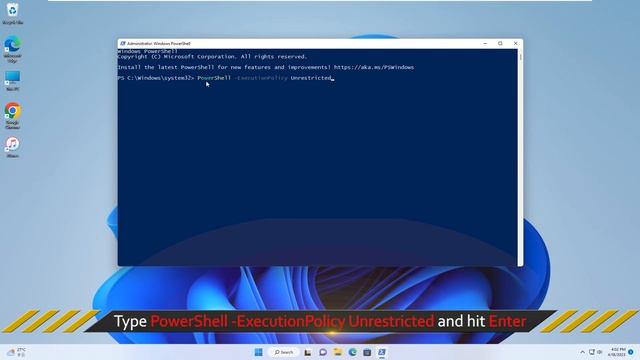Click the taskbar Search box
Image resolution: width=640 pixels, height=360 pixels.
pyautogui.click(x=284, y=352)
